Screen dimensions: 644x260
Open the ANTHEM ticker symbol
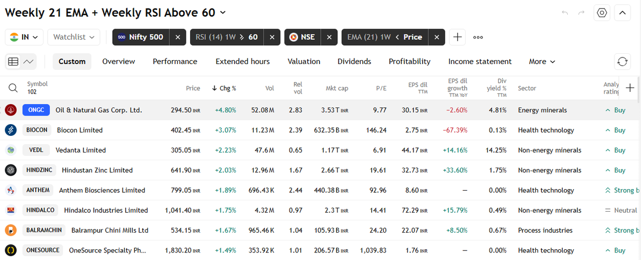(x=38, y=190)
